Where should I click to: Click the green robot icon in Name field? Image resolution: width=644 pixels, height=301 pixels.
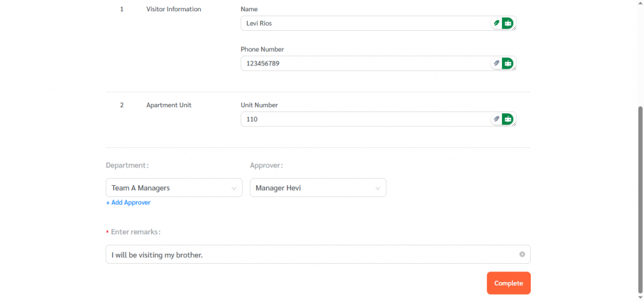point(508,23)
